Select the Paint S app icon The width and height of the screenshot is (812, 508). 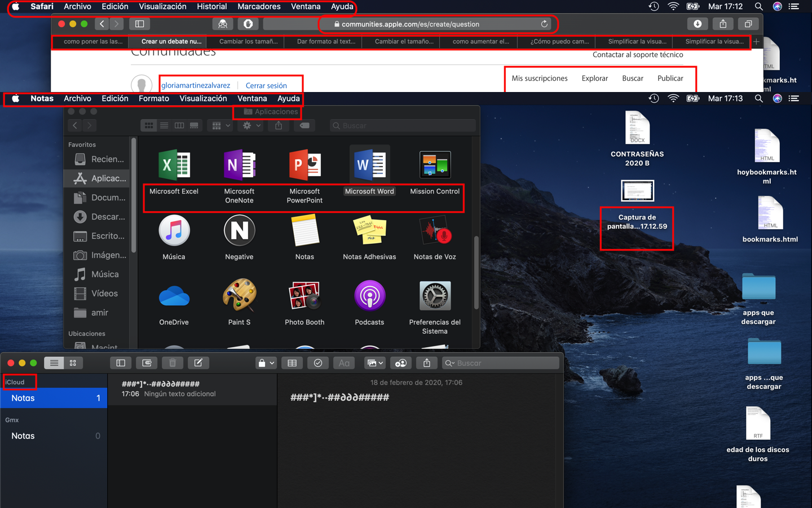point(240,296)
